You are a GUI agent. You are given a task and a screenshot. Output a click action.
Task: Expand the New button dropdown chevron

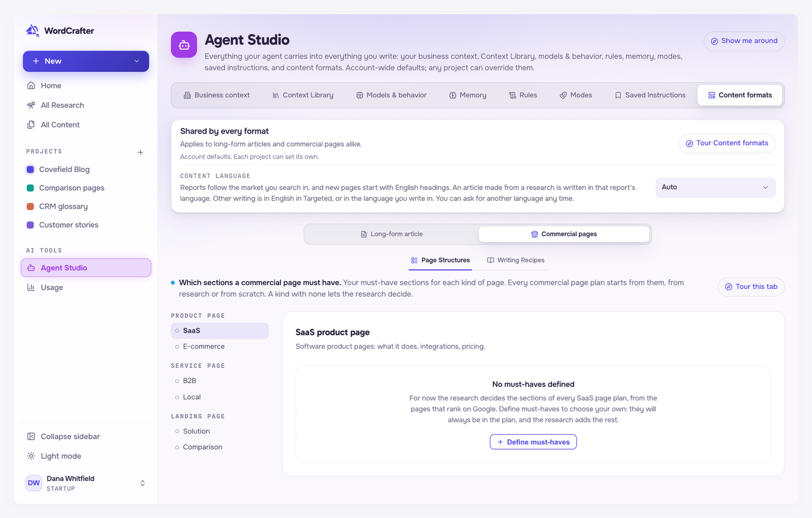[137, 61]
